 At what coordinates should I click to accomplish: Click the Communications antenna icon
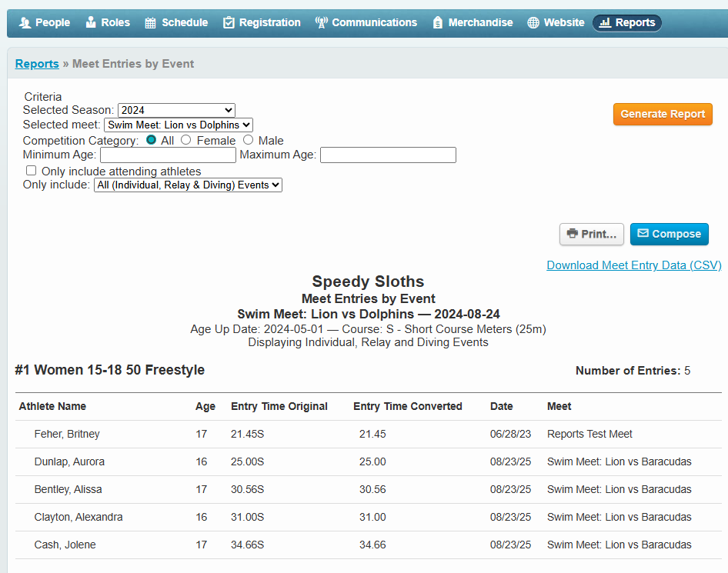[322, 23]
